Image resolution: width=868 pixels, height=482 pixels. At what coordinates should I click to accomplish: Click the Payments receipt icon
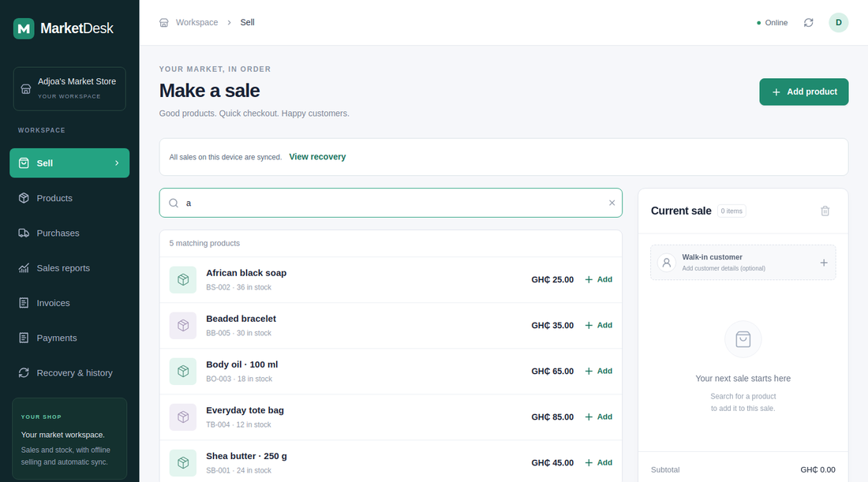[24, 338]
